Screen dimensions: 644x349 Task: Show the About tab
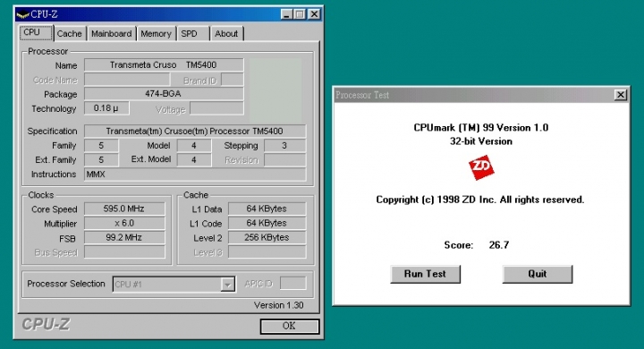click(x=226, y=34)
